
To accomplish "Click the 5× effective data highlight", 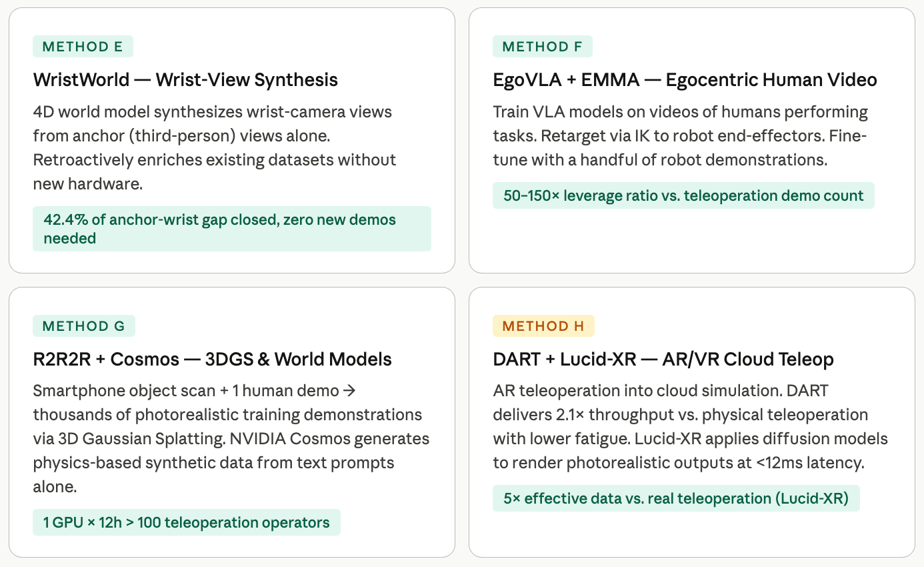I will click(x=676, y=498).
